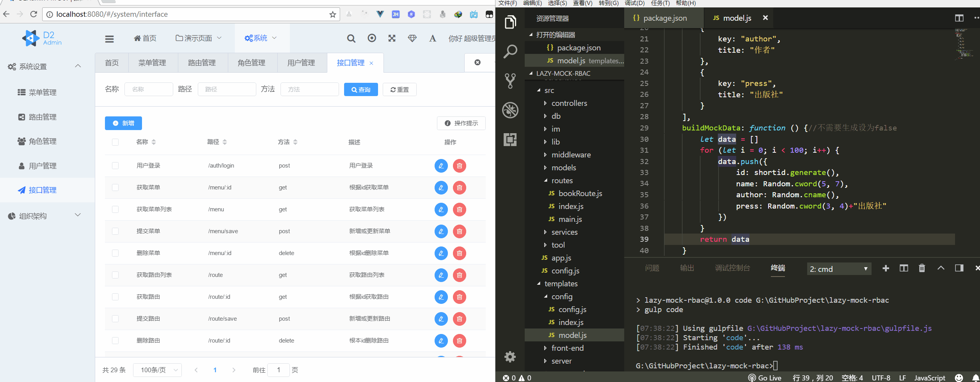Tick the select-all header checkbox

pos(115,142)
